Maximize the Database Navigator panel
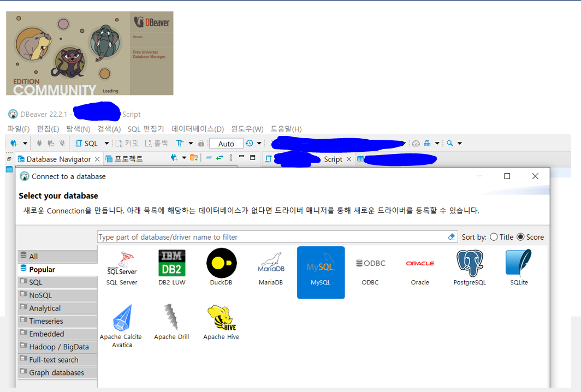This screenshot has height=392, width=581. click(253, 157)
